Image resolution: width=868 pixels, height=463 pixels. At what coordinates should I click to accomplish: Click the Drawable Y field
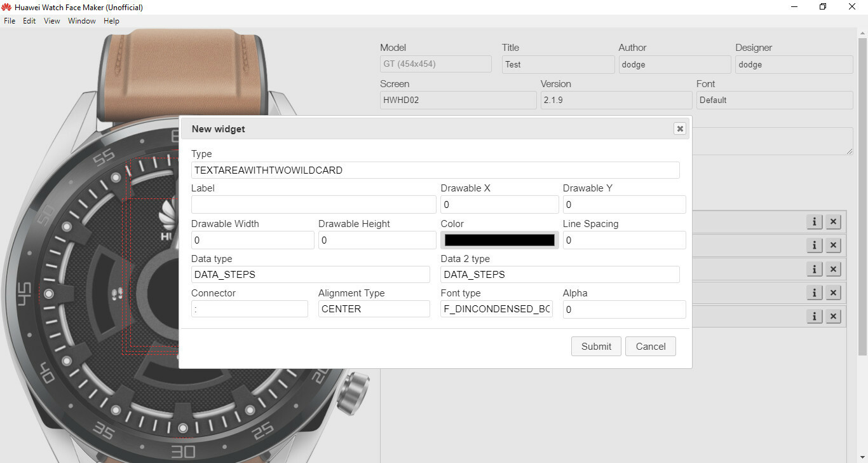(x=624, y=205)
